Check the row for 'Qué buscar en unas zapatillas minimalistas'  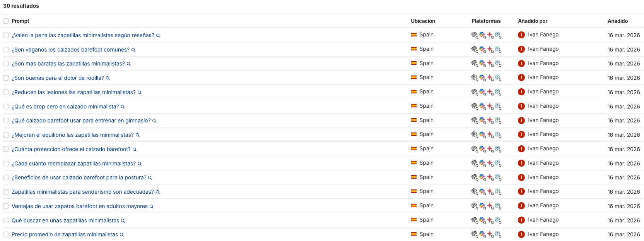[6, 220]
